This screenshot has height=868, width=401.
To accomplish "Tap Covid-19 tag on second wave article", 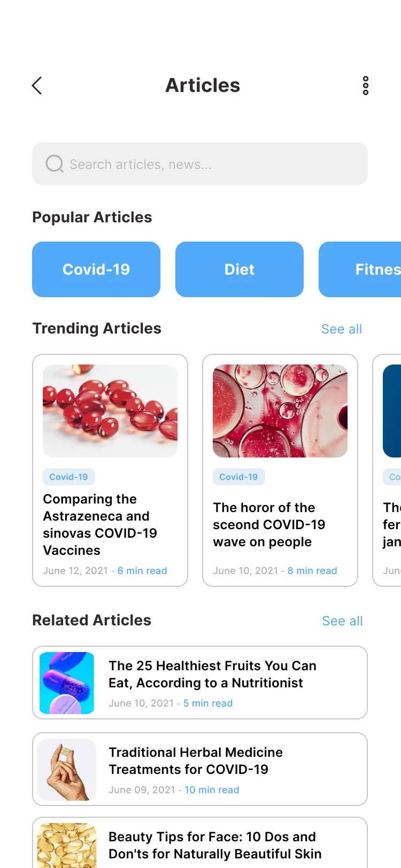I will point(238,477).
